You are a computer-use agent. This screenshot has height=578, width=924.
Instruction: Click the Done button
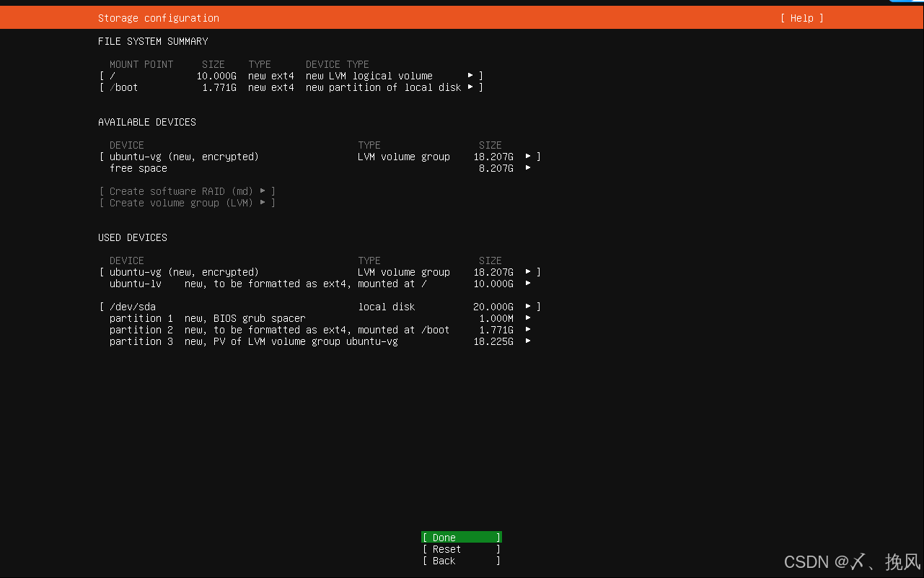click(x=461, y=537)
